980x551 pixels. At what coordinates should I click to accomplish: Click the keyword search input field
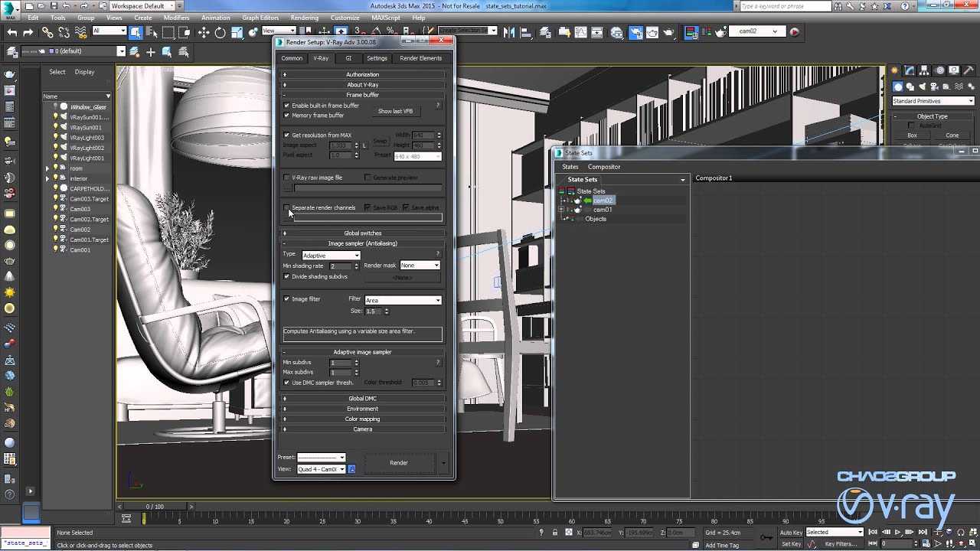click(786, 6)
